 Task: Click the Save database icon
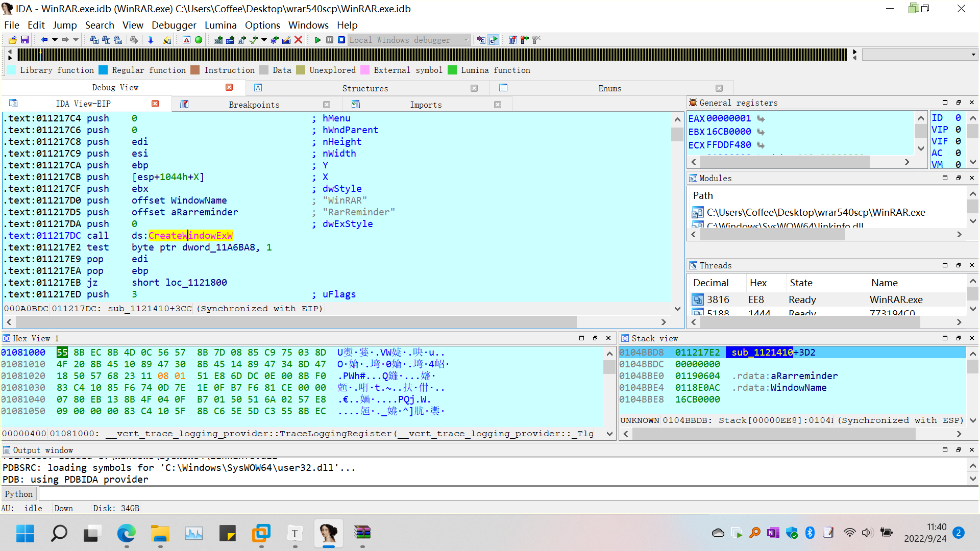coord(24,40)
